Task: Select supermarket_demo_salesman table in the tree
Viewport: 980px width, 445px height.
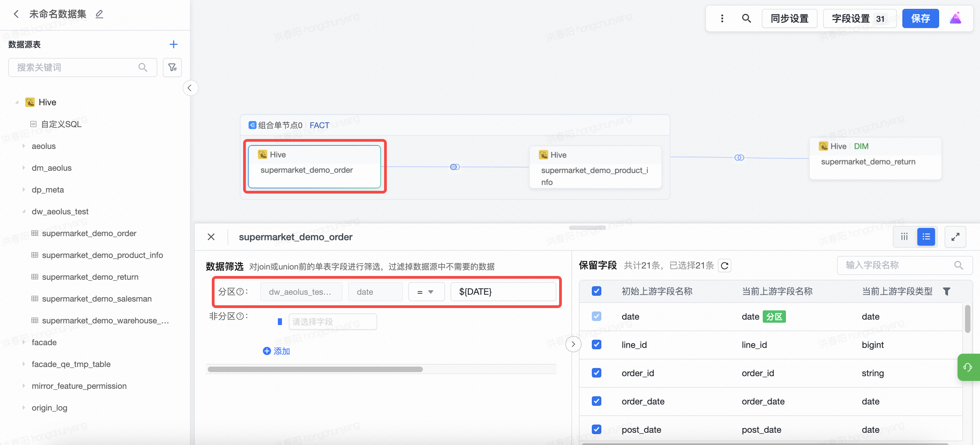Action: (x=97, y=298)
